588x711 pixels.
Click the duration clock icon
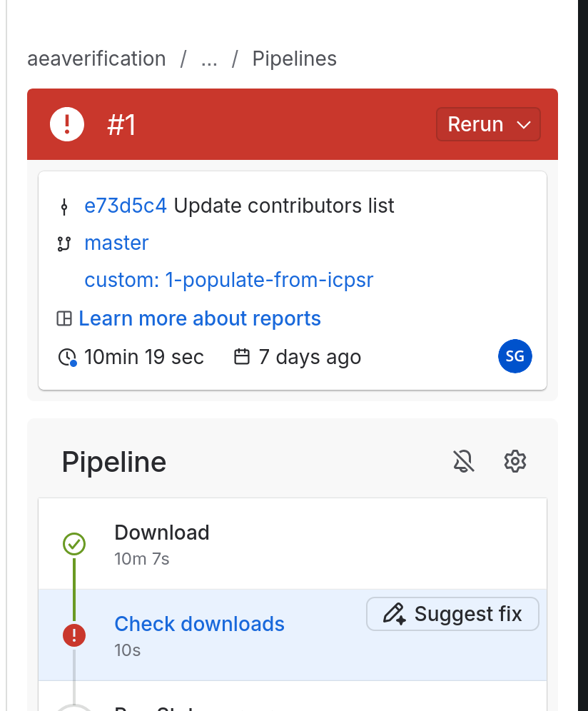click(68, 357)
